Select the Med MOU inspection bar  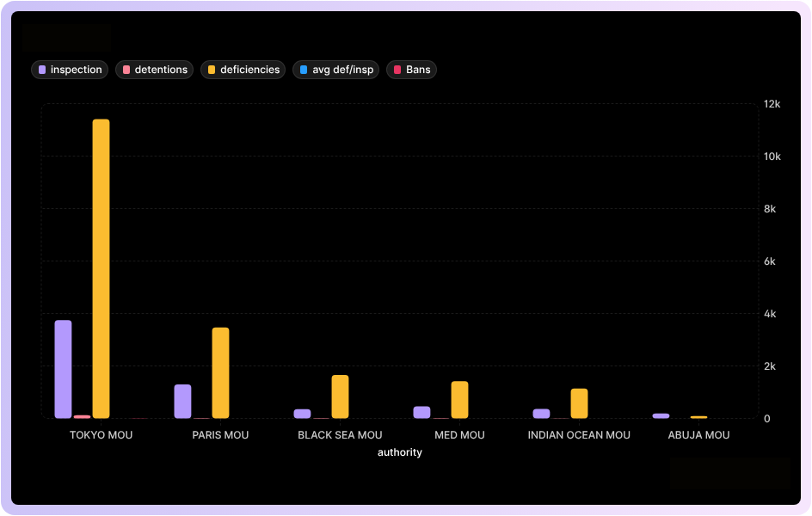(421, 412)
